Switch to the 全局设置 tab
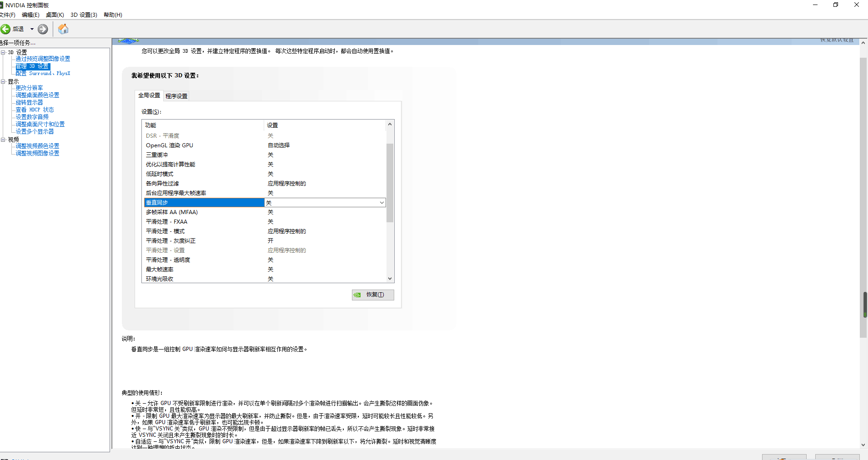 pos(149,95)
